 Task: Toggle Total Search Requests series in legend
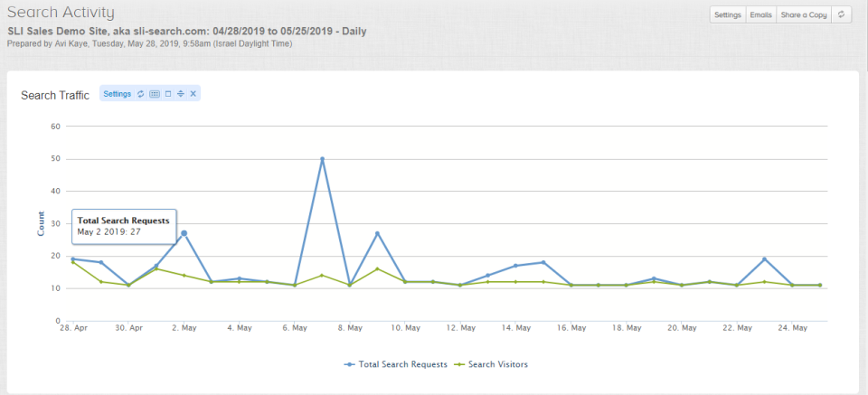(395, 364)
